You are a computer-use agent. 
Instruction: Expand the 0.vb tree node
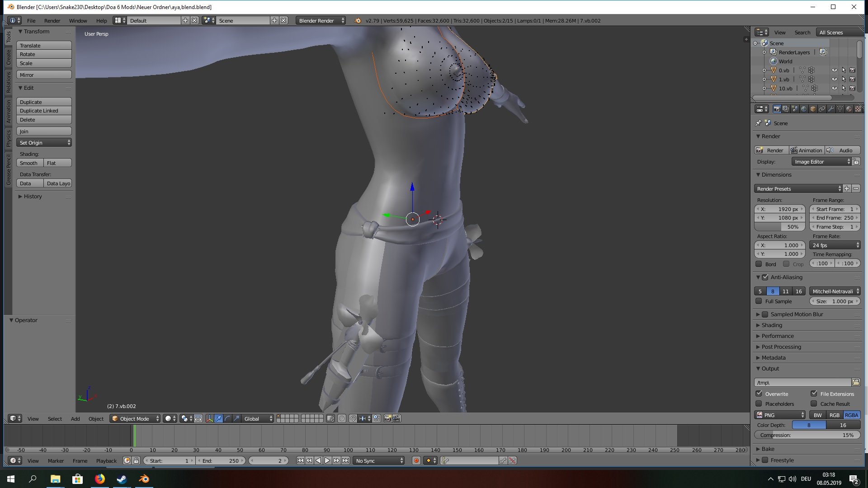(x=764, y=70)
